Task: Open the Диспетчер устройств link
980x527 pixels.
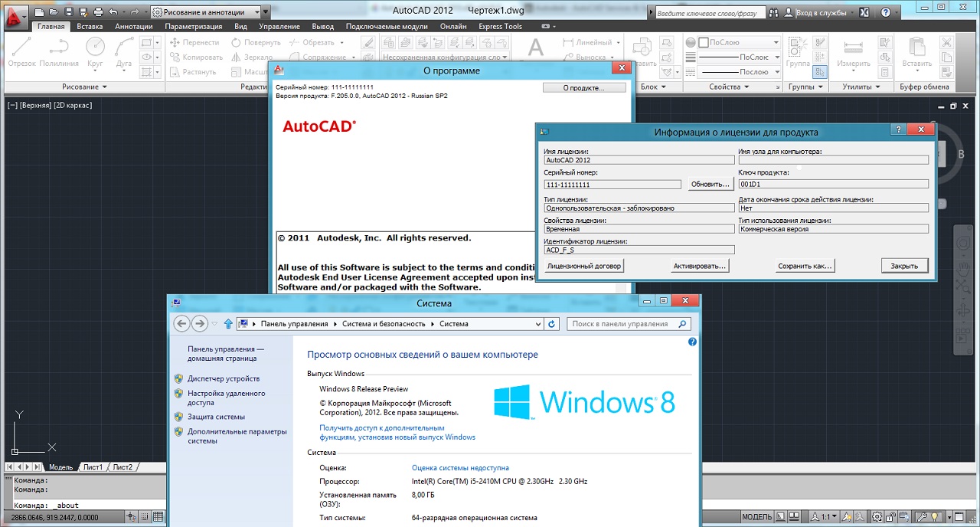Action: (x=224, y=378)
